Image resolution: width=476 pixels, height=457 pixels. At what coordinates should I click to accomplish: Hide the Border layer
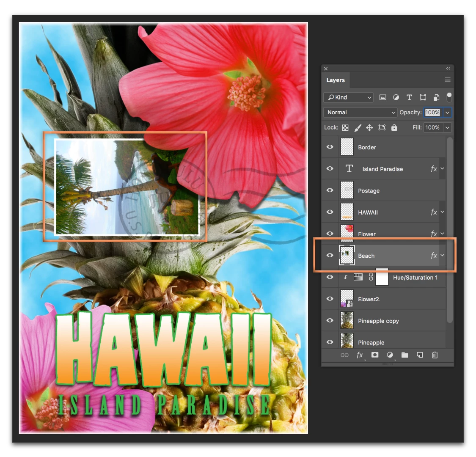[x=330, y=147]
